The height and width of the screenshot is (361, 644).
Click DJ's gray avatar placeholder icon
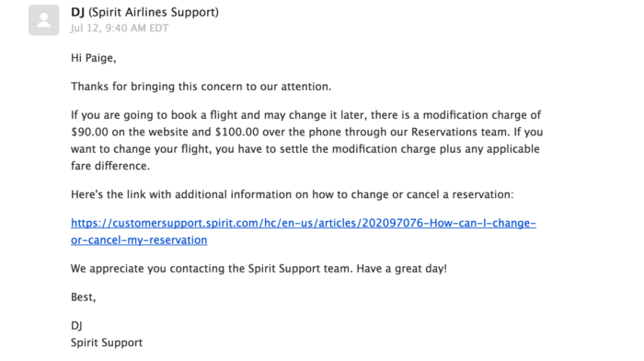pyautogui.click(x=44, y=20)
